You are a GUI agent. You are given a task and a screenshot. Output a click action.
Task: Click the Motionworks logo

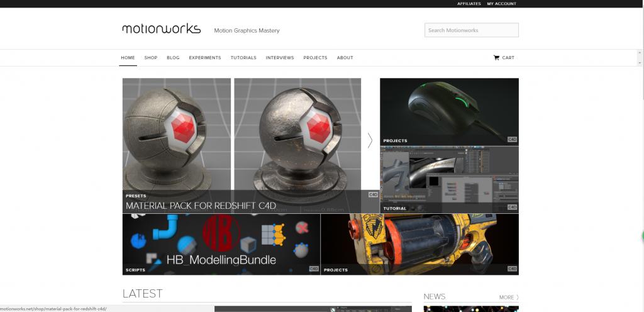click(161, 29)
